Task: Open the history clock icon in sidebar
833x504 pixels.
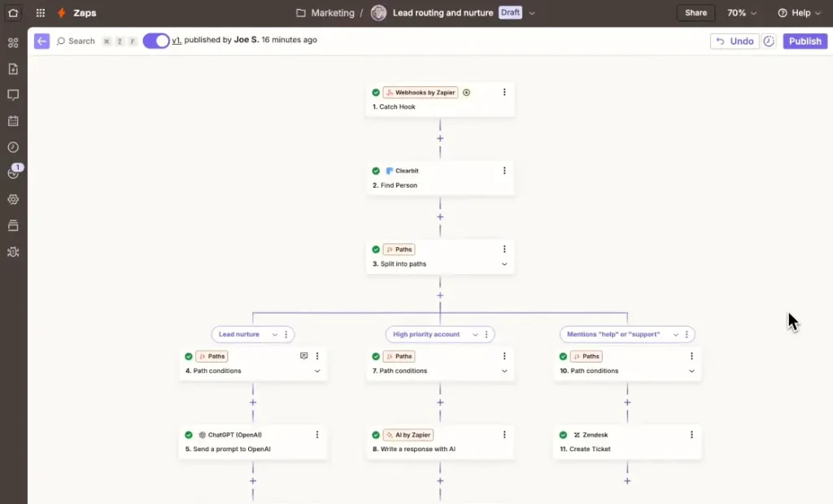Action: pos(13,147)
